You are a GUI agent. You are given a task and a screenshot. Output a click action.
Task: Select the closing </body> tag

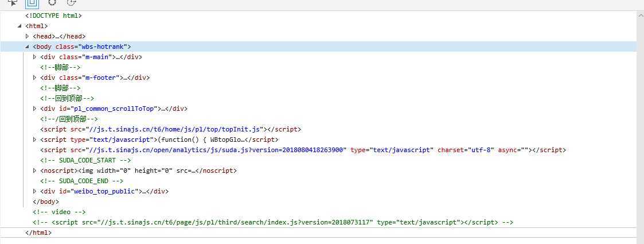[46, 202]
